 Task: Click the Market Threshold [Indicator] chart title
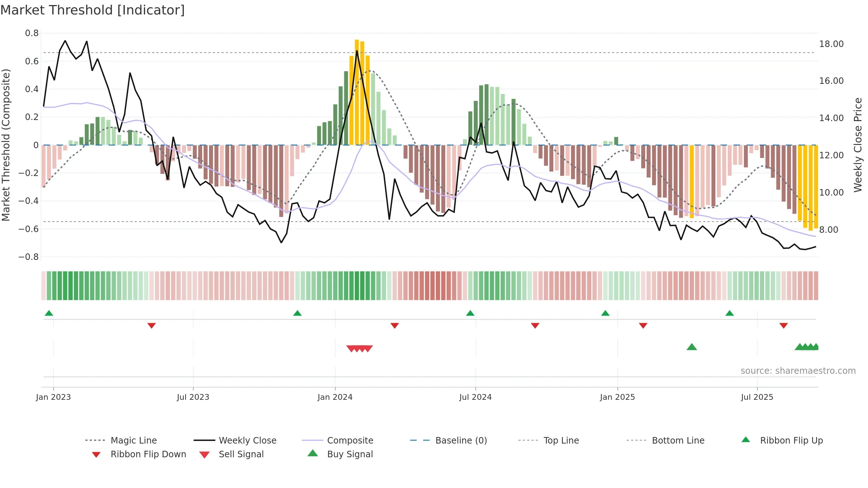point(93,10)
